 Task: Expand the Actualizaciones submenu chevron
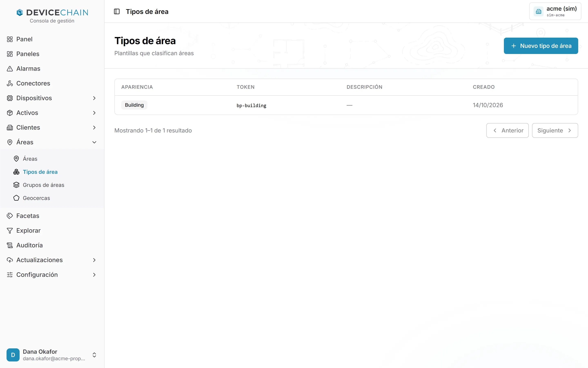tap(94, 260)
